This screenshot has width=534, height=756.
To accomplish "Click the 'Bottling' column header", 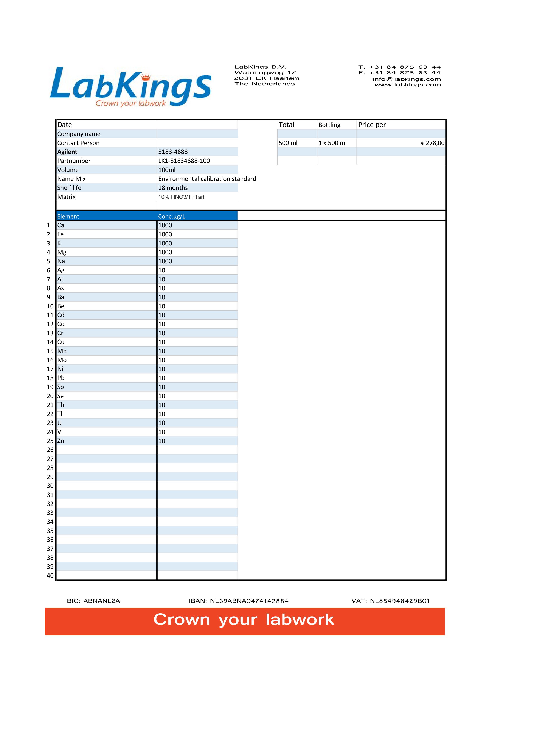I will click(337, 125).
